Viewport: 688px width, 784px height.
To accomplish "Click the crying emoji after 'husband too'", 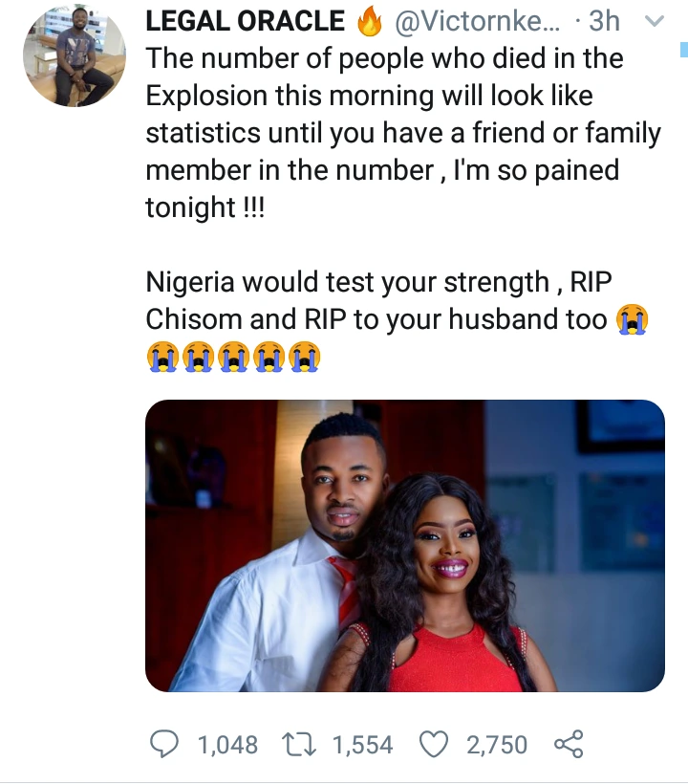I will [x=632, y=319].
